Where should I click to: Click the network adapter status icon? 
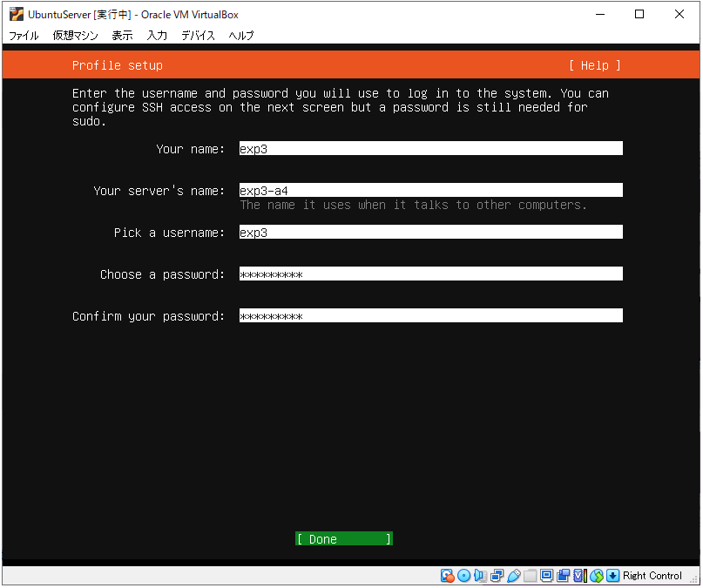tap(497, 576)
